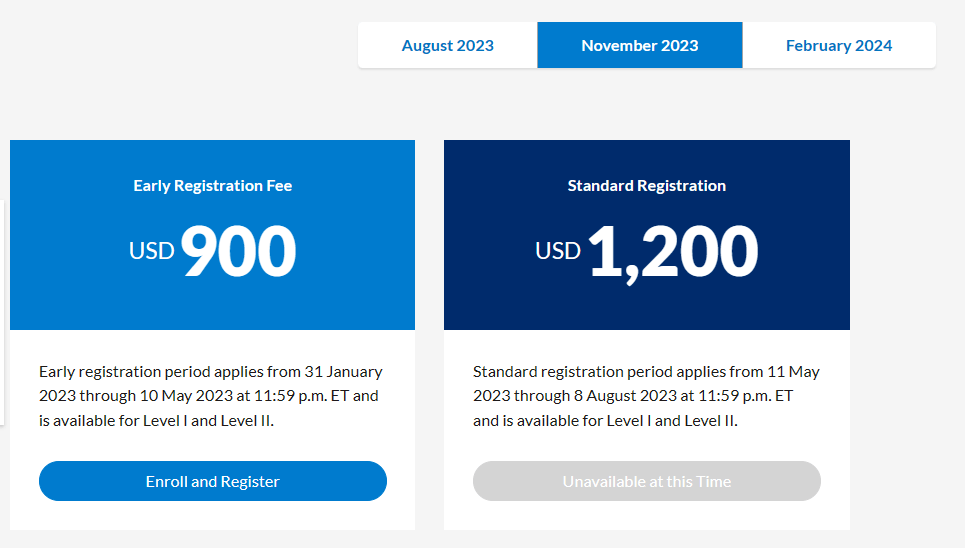The width and height of the screenshot is (965, 548).
Task: Click the USD label beside 900
Action: coord(152,250)
